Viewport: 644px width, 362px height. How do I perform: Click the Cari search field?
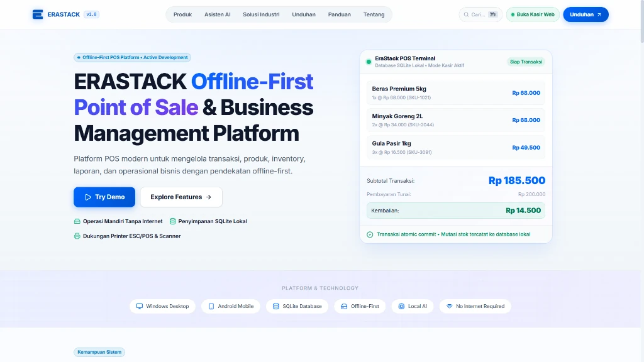coord(480,14)
